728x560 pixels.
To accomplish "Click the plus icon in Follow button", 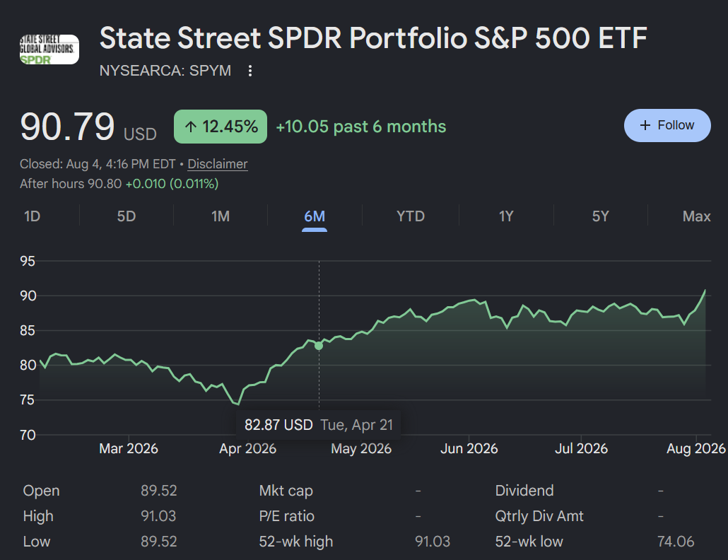I will (x=645, y=125).
